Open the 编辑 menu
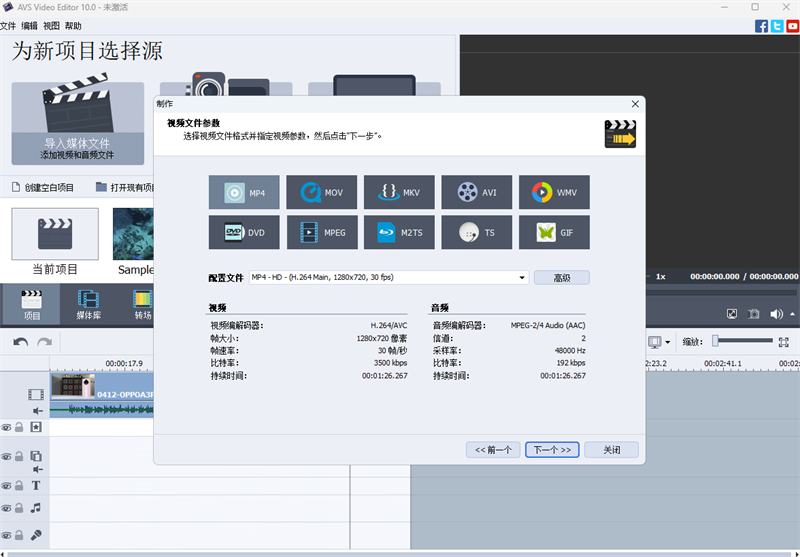The height and width of the screenshot is (557, 800). pyautogui.click(x=29, y=26)
